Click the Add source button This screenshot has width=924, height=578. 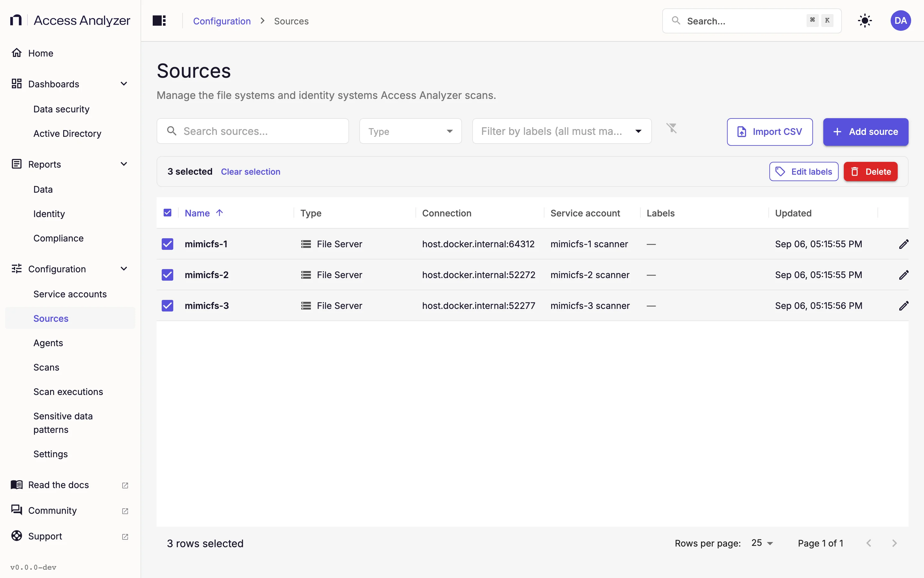tap(866, 132)
